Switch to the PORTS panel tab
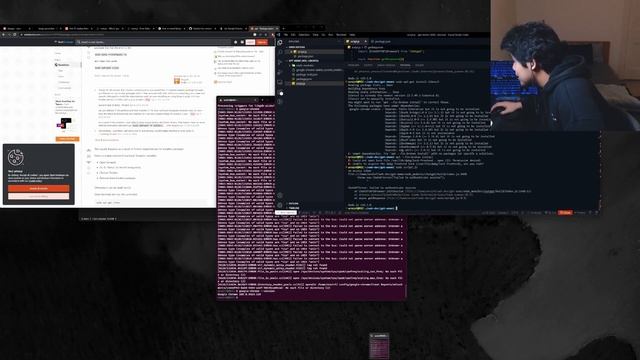The height and width of the screenshot is (360, 640). (x=419, y=65)
